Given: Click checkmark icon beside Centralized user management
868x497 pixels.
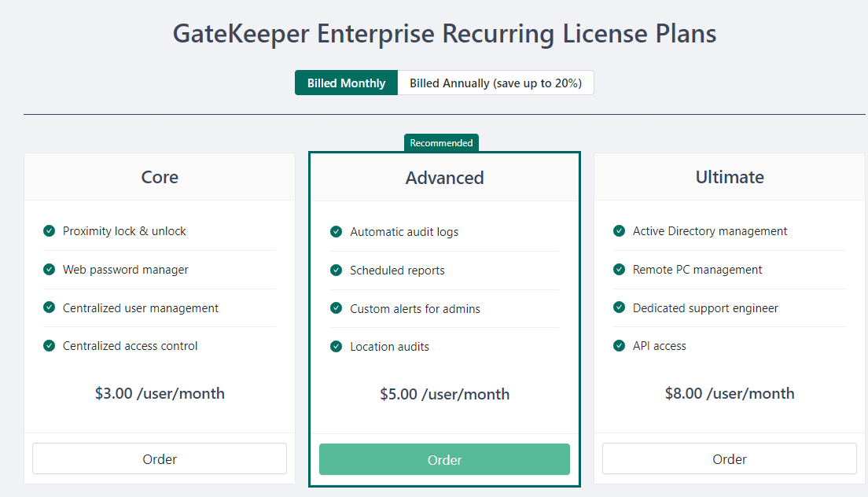Looking at the screenshot, I should click(50, 307).
